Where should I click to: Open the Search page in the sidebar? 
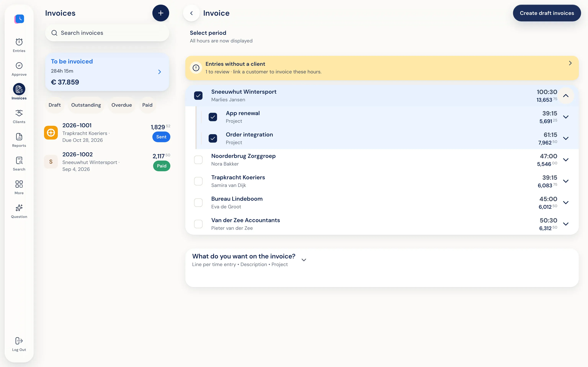click(x=19, y=164)
